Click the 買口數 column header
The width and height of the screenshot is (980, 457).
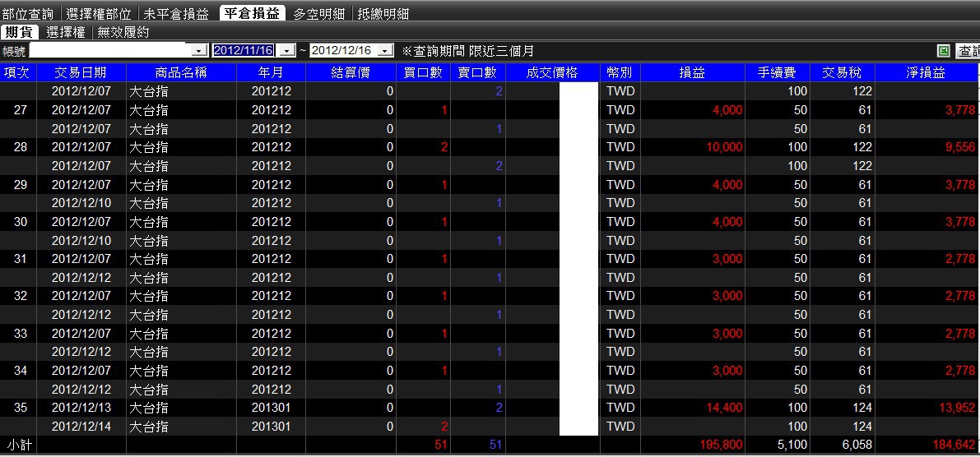tap(423, 72)
